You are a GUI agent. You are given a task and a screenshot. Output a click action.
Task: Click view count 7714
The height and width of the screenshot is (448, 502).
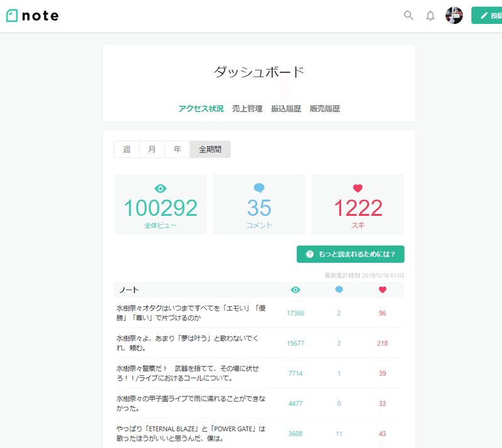click(x=295, y=373)
